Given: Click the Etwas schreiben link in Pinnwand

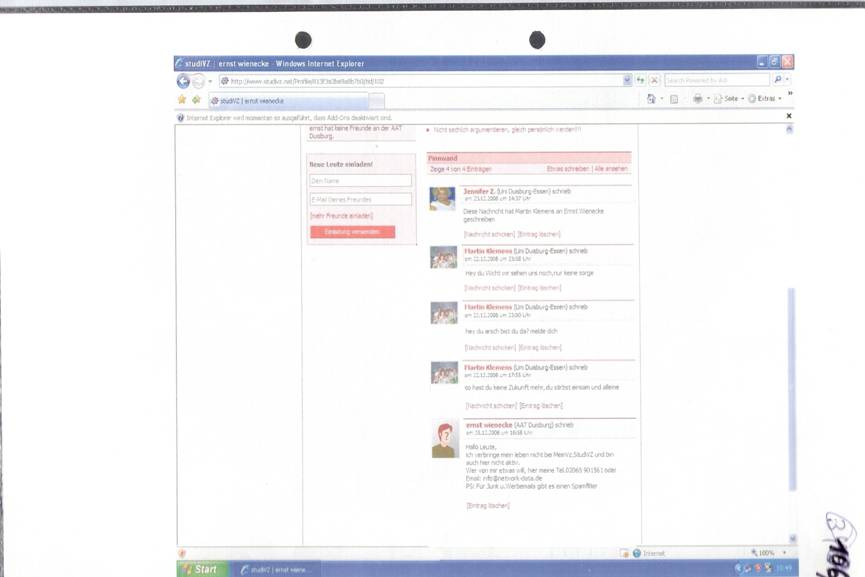Looking at the screenshot, I should 568,169.
